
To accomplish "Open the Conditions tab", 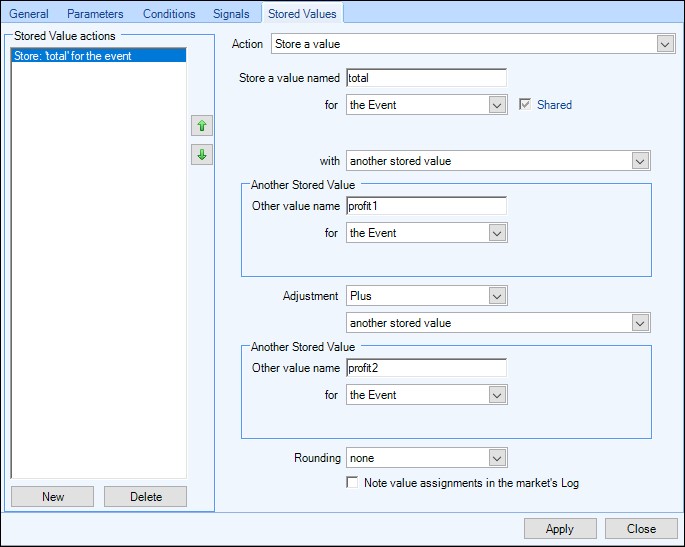I will pos(169,14).
